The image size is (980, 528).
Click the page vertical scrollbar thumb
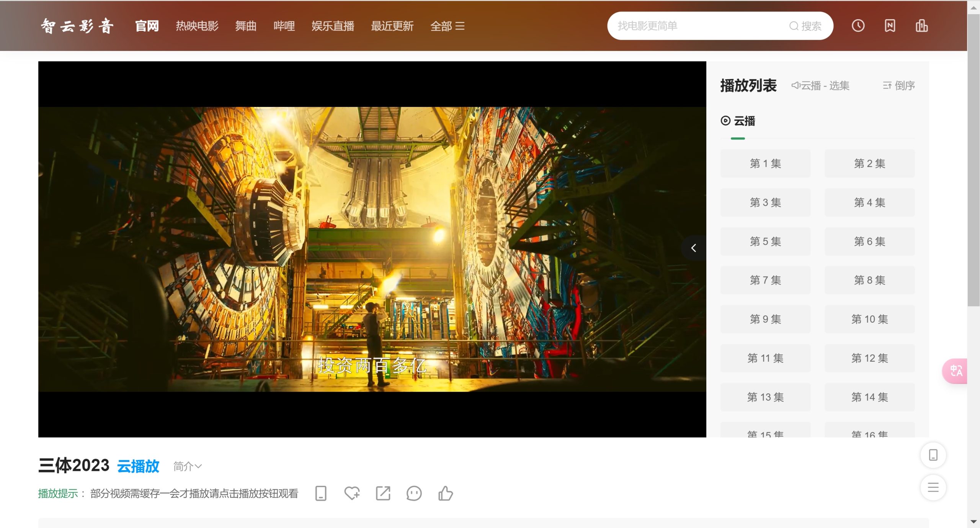click(973, 160)
